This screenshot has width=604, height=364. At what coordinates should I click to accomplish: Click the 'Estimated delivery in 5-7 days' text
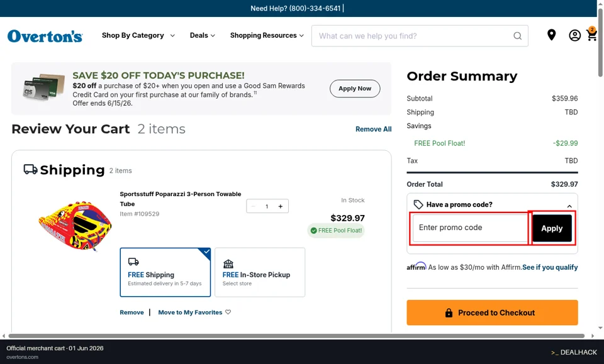tap(165, 284)
